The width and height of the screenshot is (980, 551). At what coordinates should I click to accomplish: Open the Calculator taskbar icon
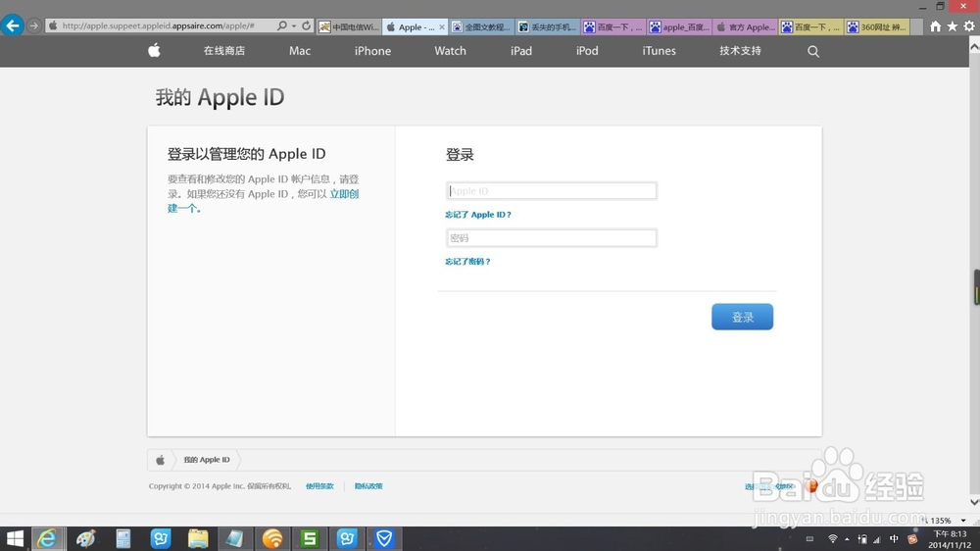(x=123, y=538)
